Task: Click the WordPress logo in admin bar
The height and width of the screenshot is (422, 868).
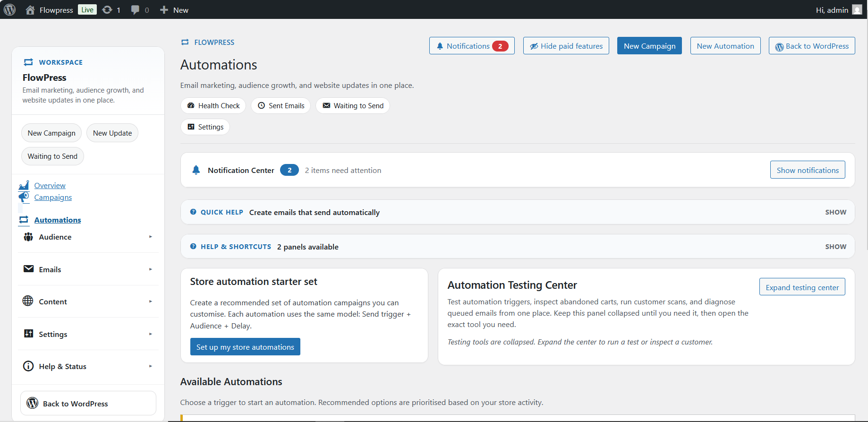Action: pyautogui.click(x=9, y=9)
